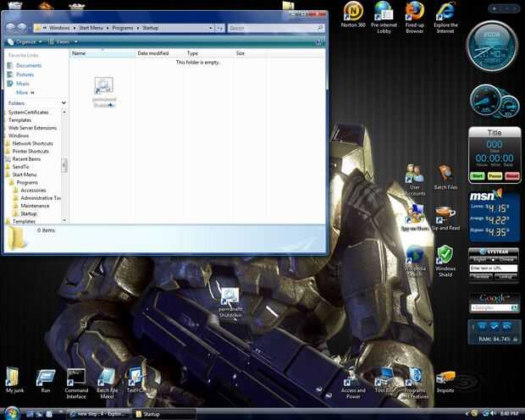Click the folder tree vertical scrollbar thumb

pyautogui.click(x=64, y=165)
